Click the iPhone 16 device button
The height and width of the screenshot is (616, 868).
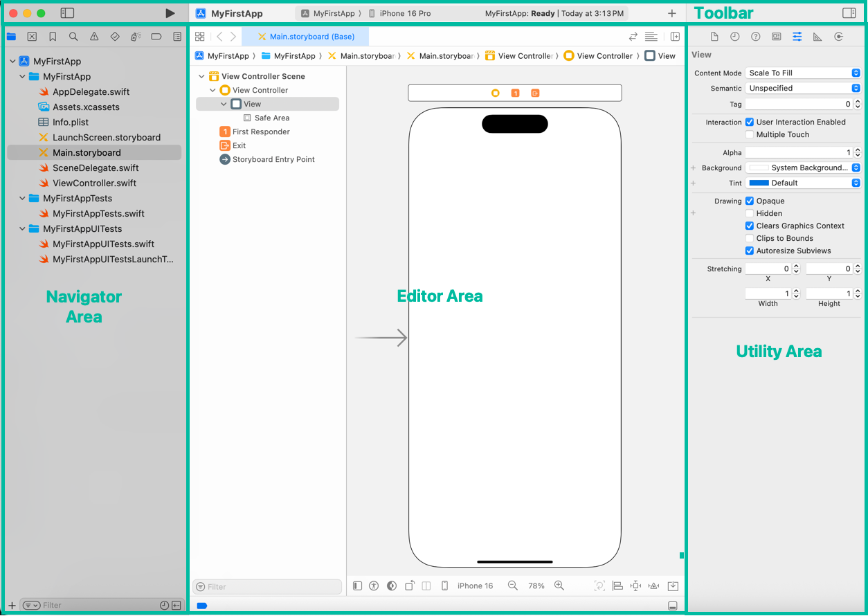(x=475, y=586)
